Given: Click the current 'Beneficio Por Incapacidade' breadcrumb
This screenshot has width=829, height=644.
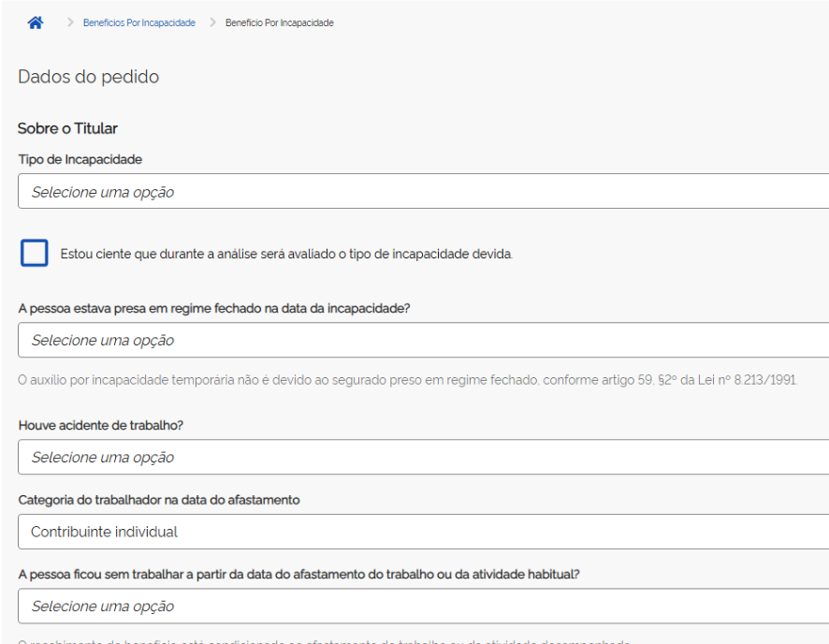Looking at the screenshot, I should coord(280,23).
